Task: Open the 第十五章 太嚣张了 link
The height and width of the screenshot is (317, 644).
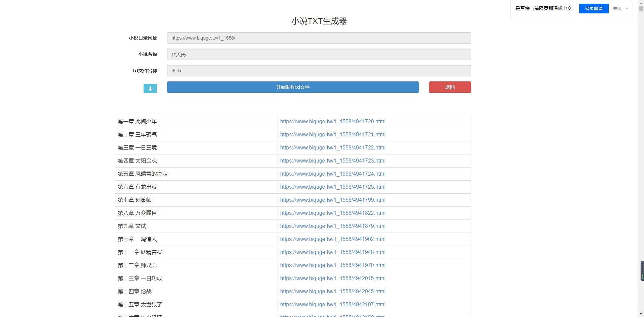Action: 332,305
